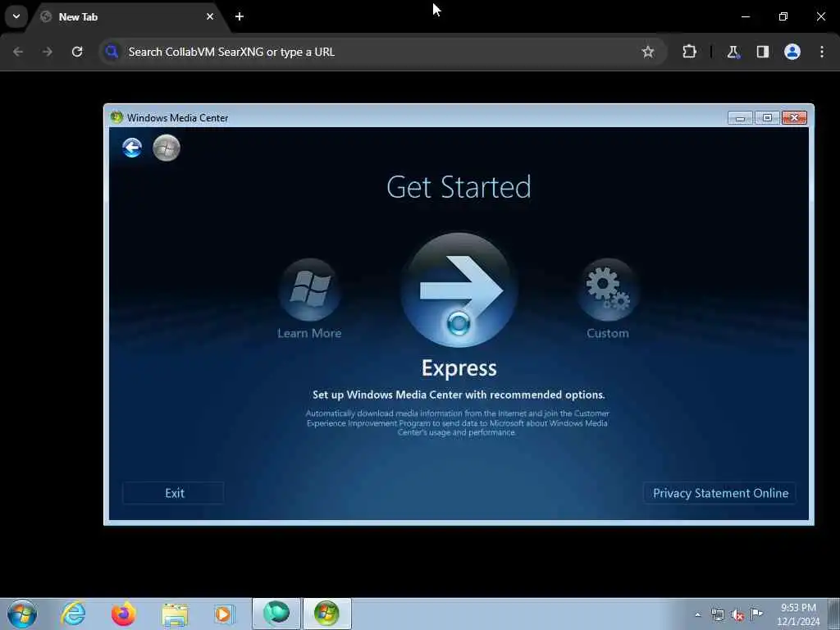Open the Chrome Labs flask icon

coord(733,52)
